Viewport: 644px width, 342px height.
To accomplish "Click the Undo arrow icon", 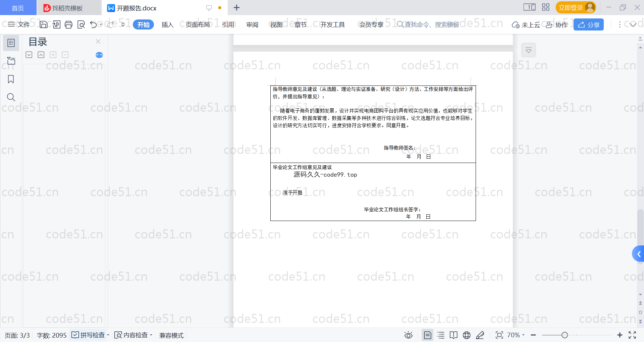I will click(x=93, y=24).
